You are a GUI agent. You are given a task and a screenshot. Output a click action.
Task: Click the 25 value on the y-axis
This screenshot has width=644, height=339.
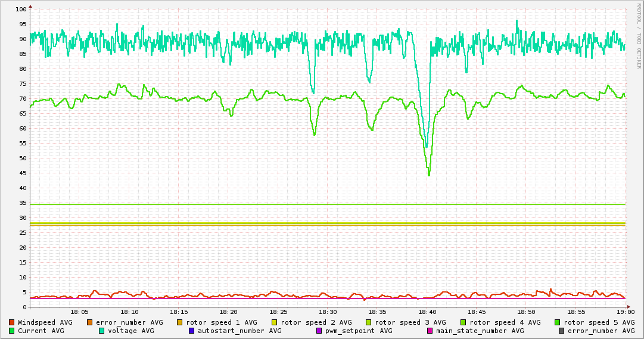tap(23, 232)
